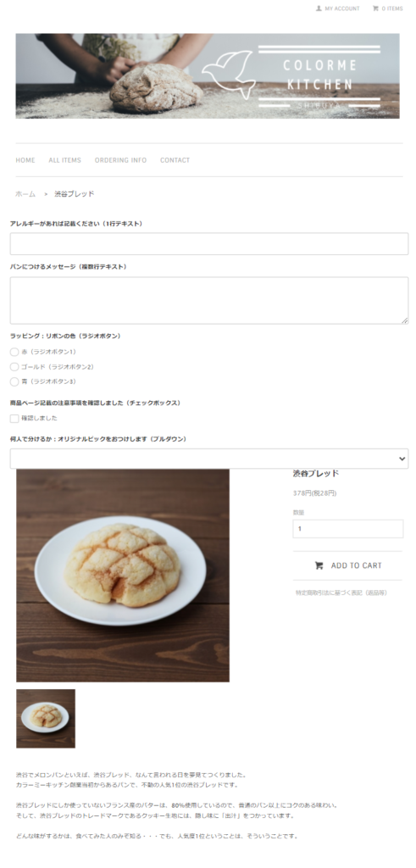Select the 青 blue ribbon radio button
The width and height of the screenshot is (416, 868).
click(14, 382)
